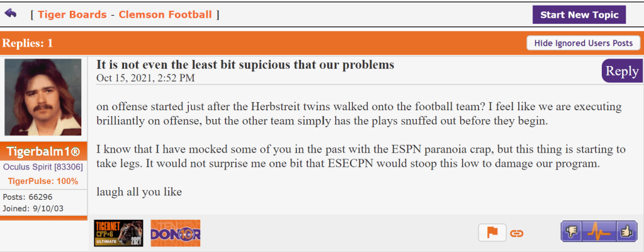The height and width of the screenshot is (252, 644).
Task: Click the Ten Year Donor badge
Action: coord(176,233)
